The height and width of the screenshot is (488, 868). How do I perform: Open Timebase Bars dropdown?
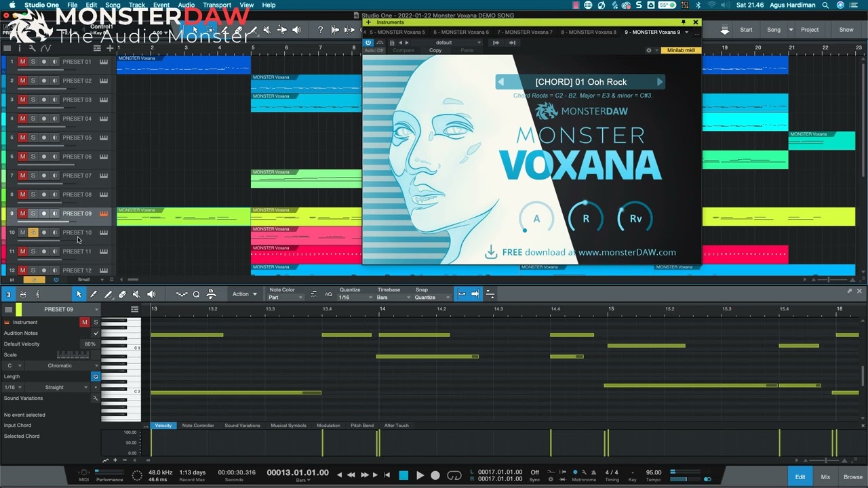pos(394,298)
